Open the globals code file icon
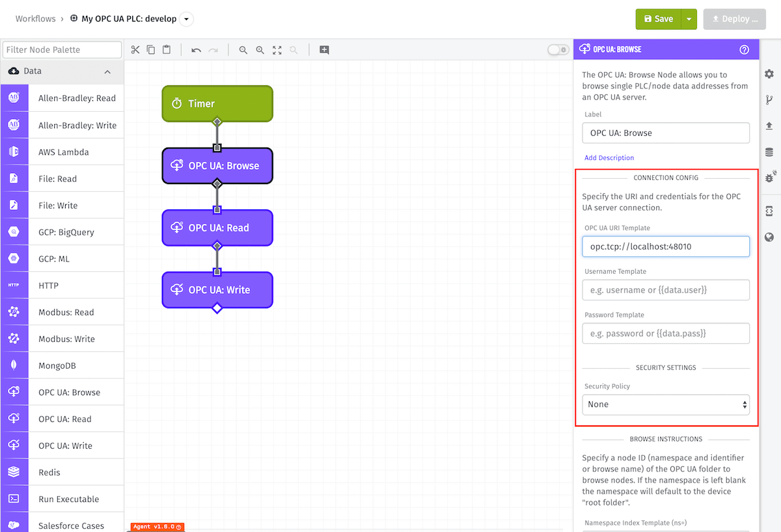The height and width of the screenshot is (532, 781). (769, 211)
